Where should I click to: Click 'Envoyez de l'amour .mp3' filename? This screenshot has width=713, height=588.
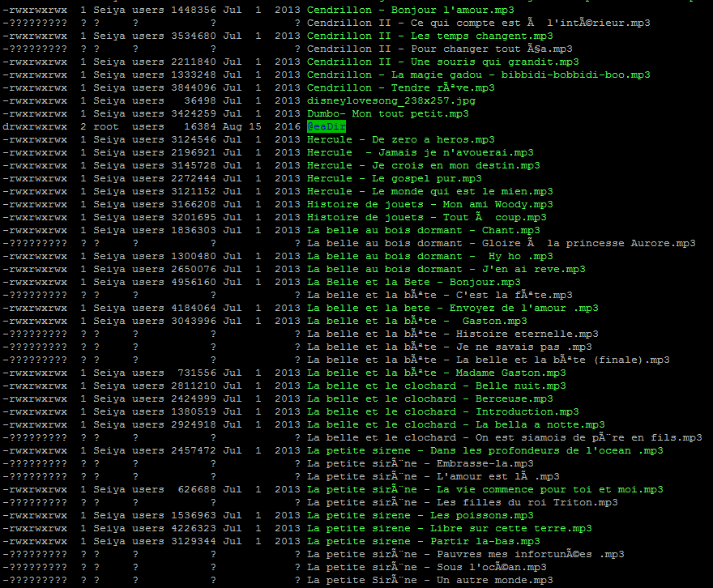pos(524,308)
